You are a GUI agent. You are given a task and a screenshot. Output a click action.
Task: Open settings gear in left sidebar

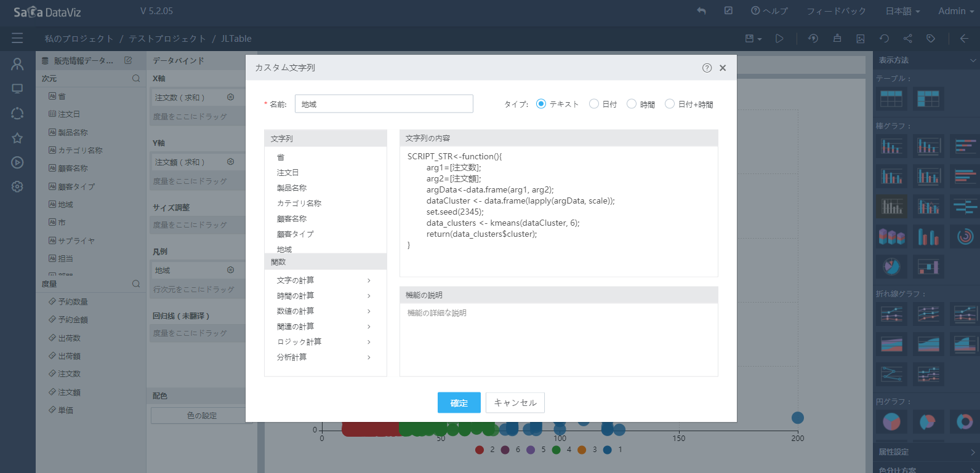click(x=17, y=186)
